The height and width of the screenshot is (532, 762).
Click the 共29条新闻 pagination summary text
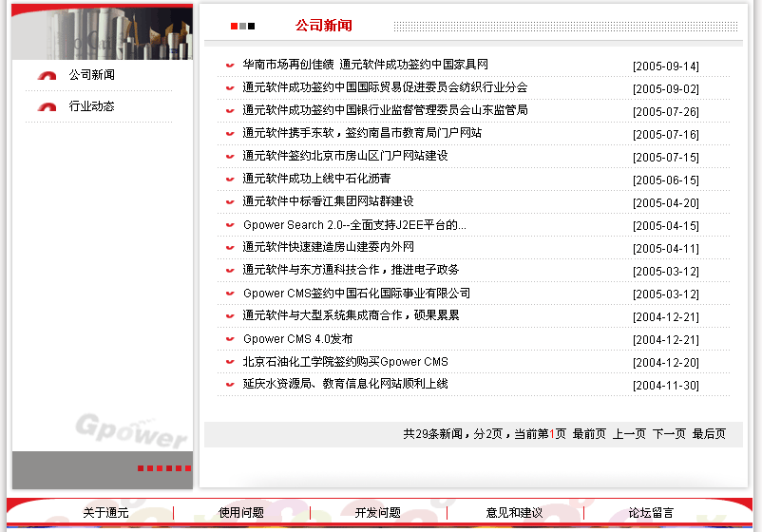click(432, 434)
